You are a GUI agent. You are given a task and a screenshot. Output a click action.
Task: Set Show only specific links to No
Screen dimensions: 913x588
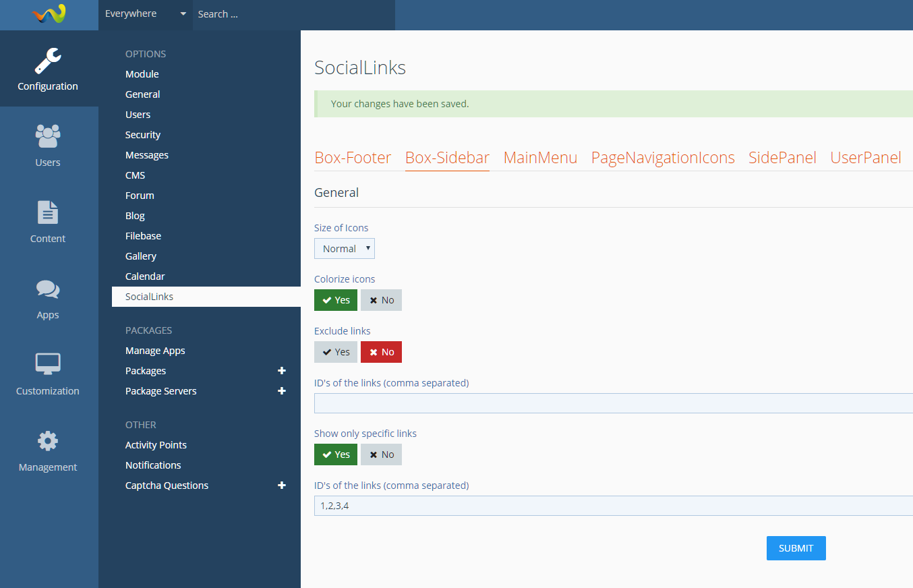pos(381,454)
